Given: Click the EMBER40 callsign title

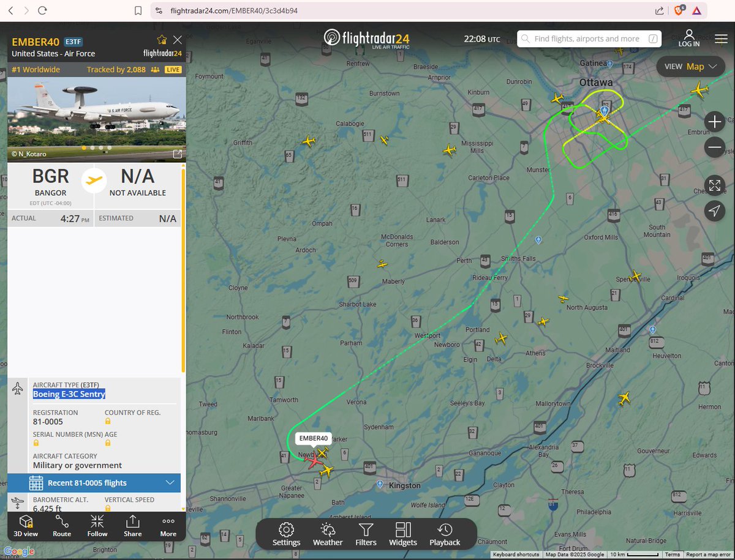Looking at the screenshot, I should (x=36, y=42).
